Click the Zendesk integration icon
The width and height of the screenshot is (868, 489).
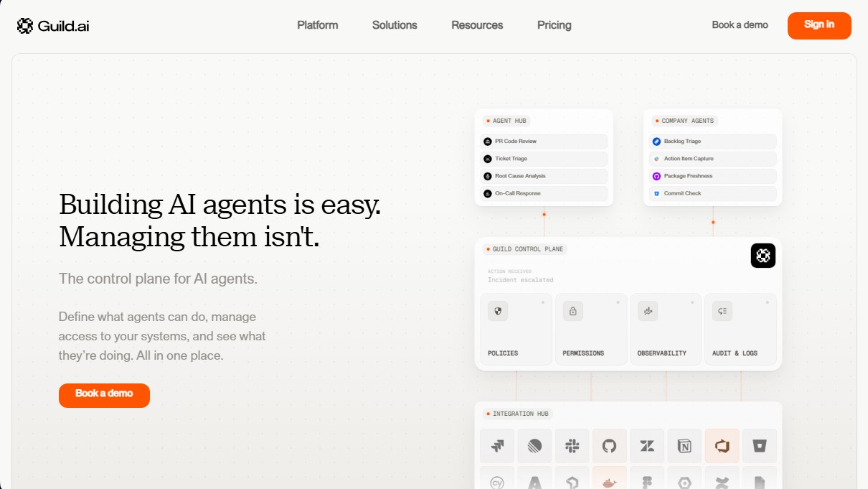647,446
